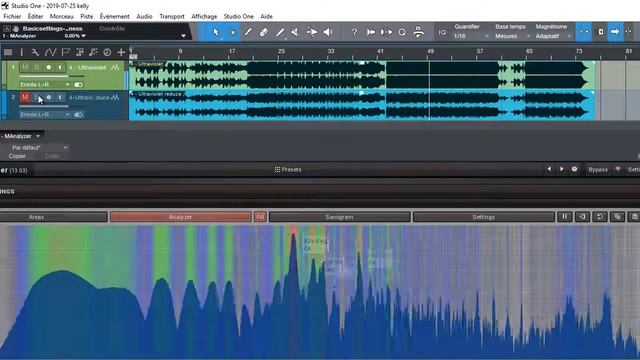The width and height of the screenshot is (640, 360).
Task: Open the inspector 'i' icon
Action: click(22, 52)
